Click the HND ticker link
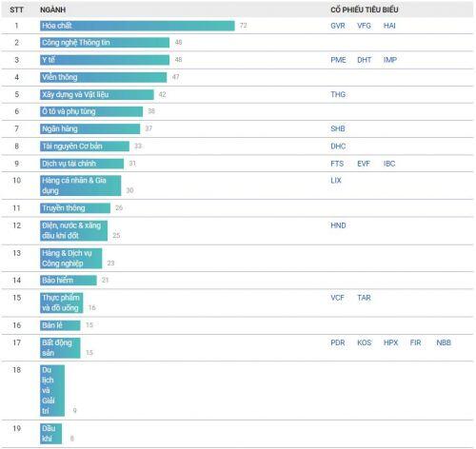The width and height of the screenshot is (476, 449). tap(338, 225)
